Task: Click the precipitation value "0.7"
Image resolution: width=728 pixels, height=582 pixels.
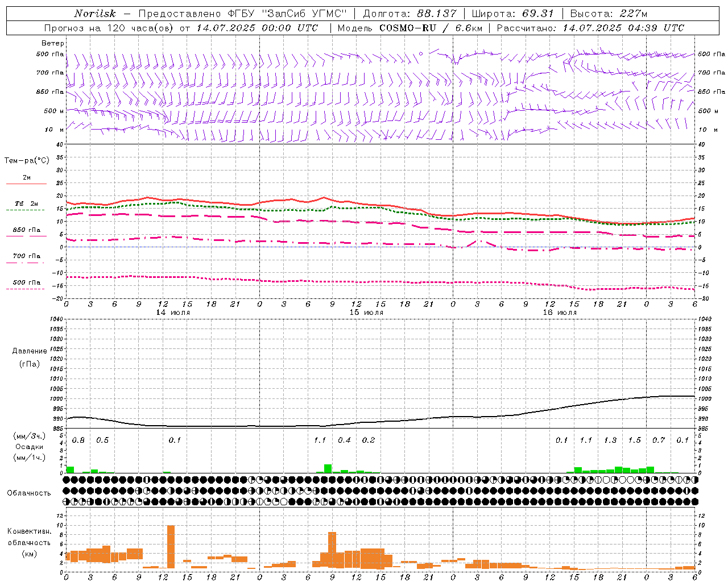Action: pos(659,440)
